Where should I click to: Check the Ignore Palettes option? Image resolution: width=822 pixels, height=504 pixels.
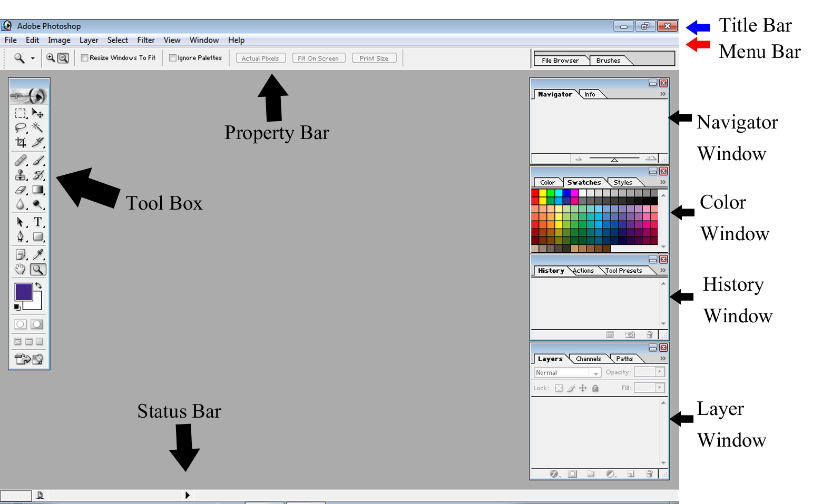tap(173, 57)
